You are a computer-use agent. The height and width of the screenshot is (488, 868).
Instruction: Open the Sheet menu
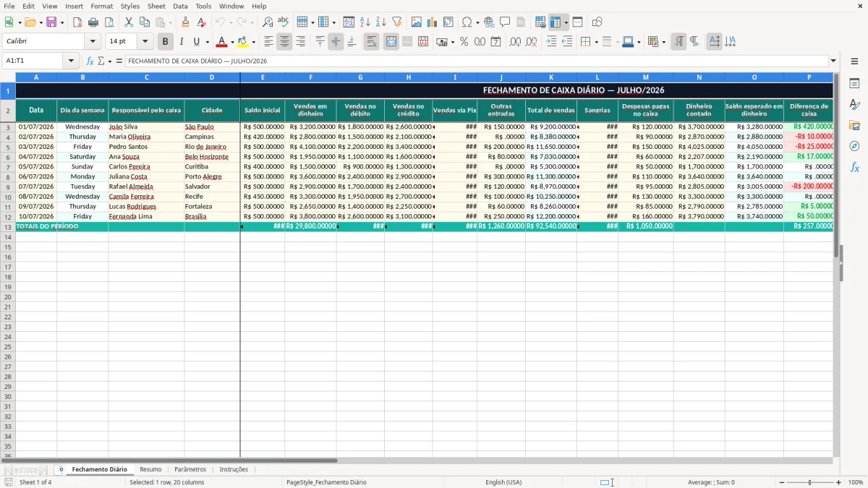pos(156,6)
